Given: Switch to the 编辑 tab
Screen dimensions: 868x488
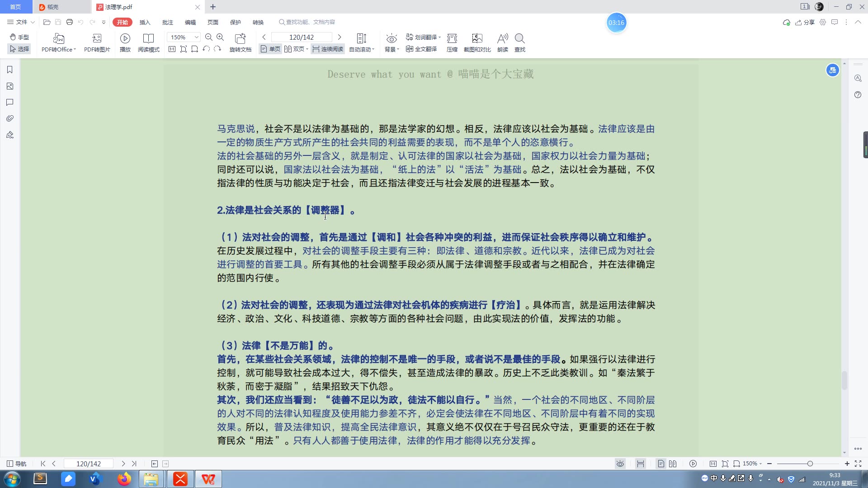Looking at the screenshot, I should (190, 22).
